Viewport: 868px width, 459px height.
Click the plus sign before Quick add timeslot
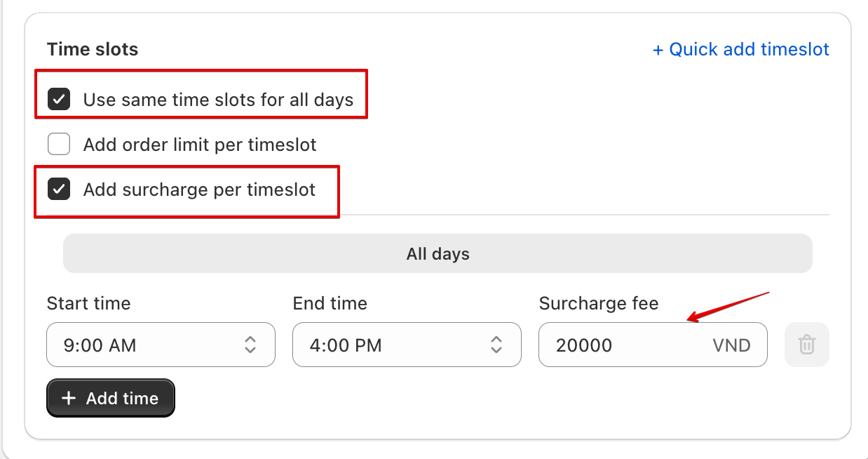658,49
